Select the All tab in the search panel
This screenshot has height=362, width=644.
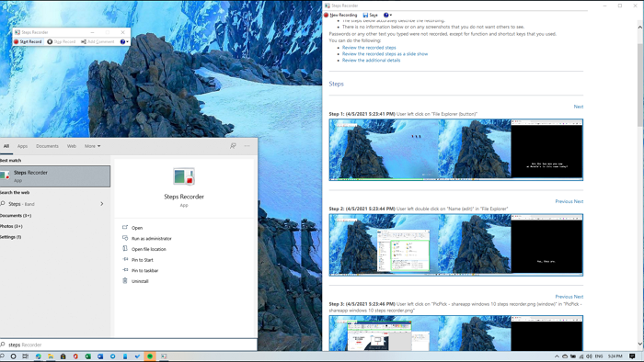click(x=6, y=146)
